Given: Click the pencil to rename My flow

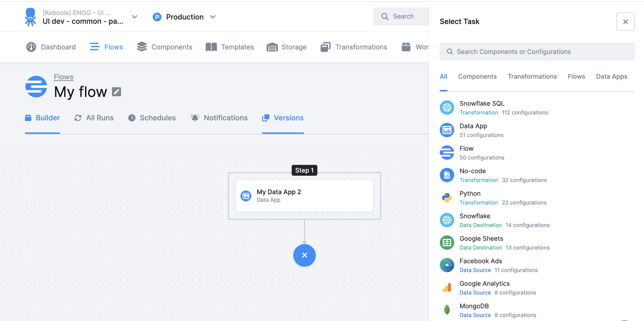Looking at the screenshot, I should 116,92.
